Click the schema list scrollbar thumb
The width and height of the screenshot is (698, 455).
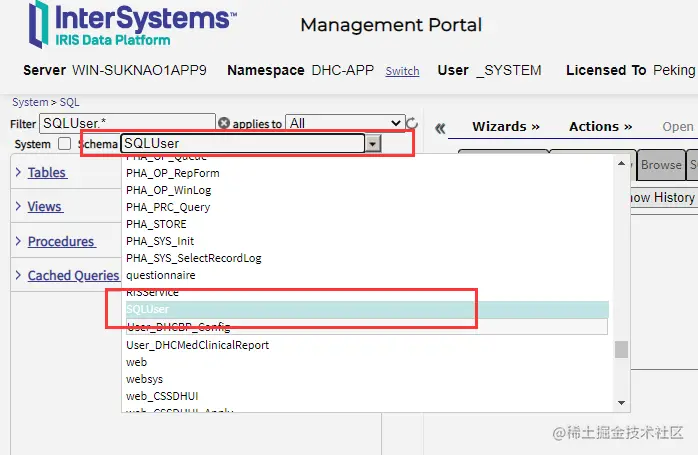coord(621,349)
